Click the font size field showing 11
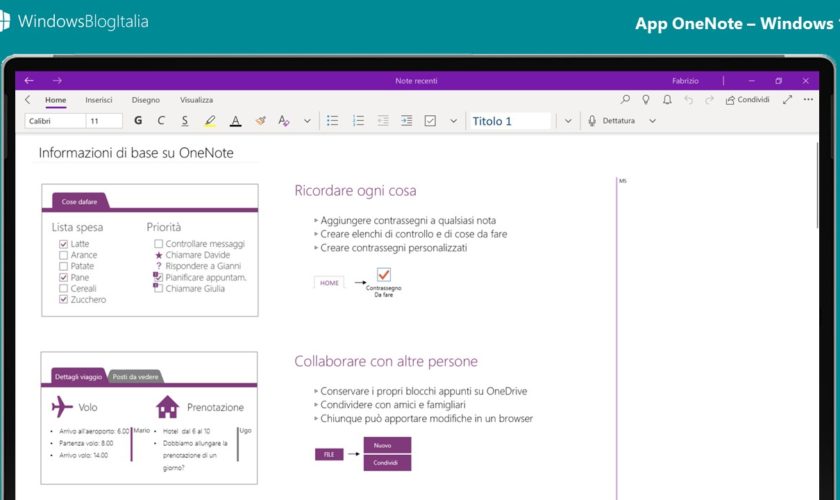Image resolution: width=840 pixels, height=500 pixels. [x=104, y=121]
